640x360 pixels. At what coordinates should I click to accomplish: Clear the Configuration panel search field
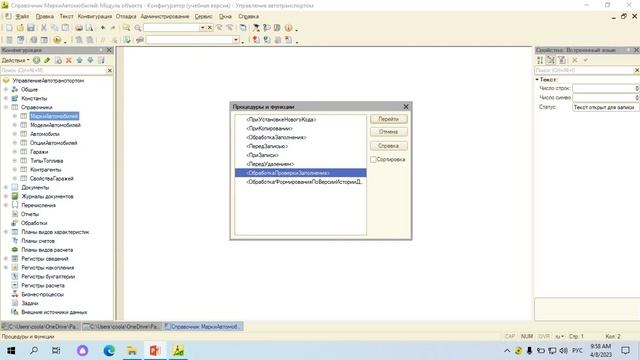109,71
